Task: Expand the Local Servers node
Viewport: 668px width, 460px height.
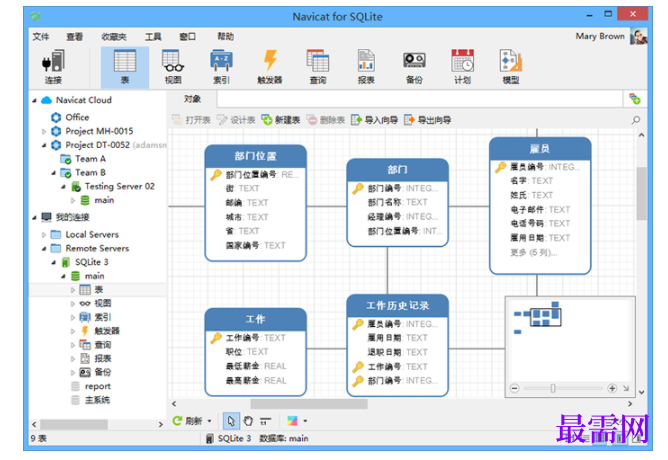Action: tap(43, 235)
